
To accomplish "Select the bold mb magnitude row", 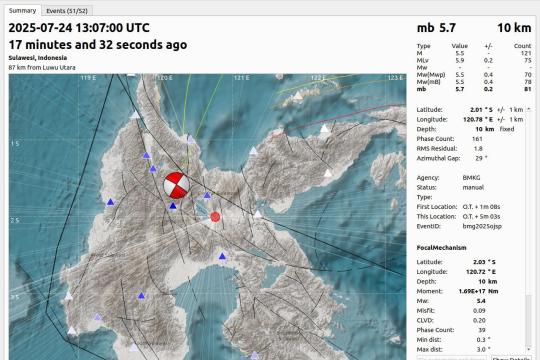I will [x=474, y=89].
